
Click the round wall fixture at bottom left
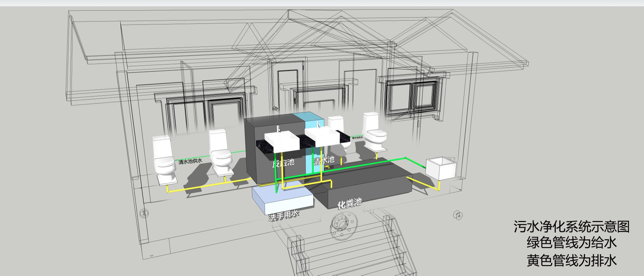143,213
